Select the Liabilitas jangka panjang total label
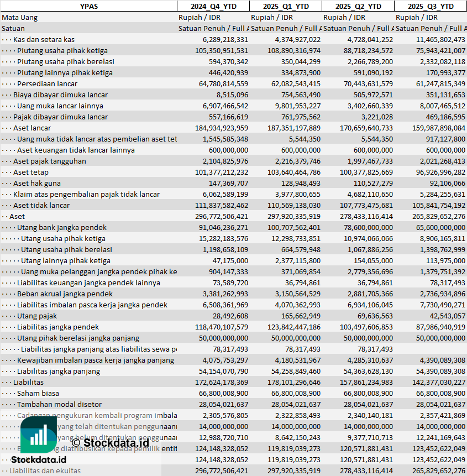467x476 pixels. 59,372
